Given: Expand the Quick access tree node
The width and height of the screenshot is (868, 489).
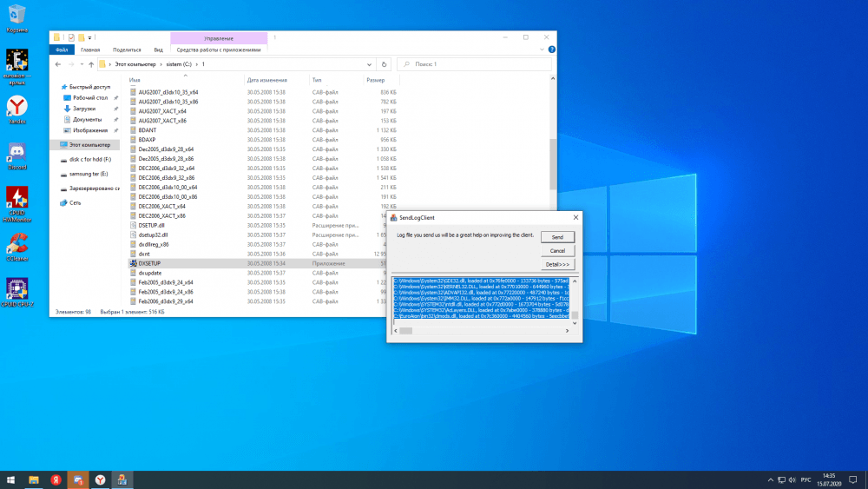Looking at the screenshot, I should click(x=56, y=87).
